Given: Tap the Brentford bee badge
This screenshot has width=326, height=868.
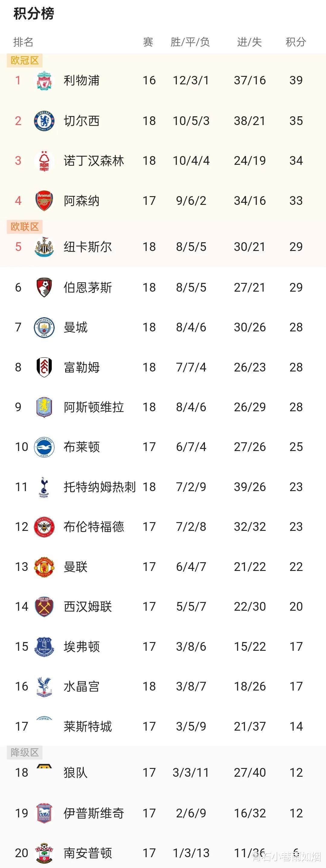Looking at the screenshot, I should coord(44,527).
